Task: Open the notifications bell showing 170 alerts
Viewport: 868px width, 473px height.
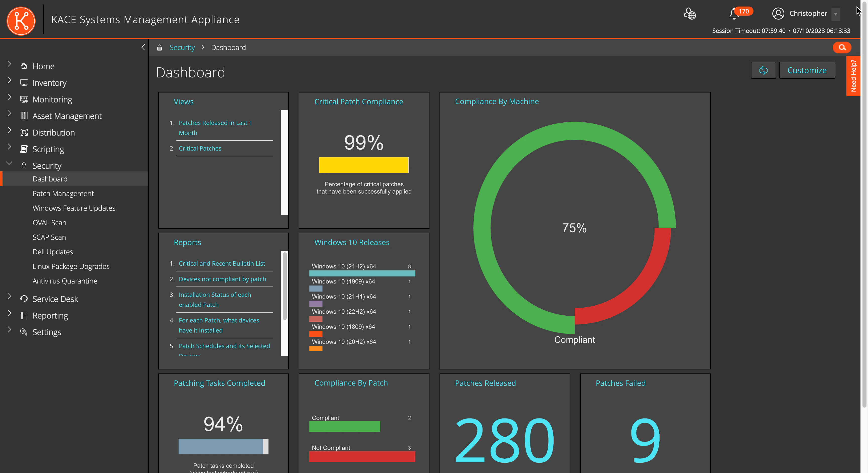Action: pos(734,14)
